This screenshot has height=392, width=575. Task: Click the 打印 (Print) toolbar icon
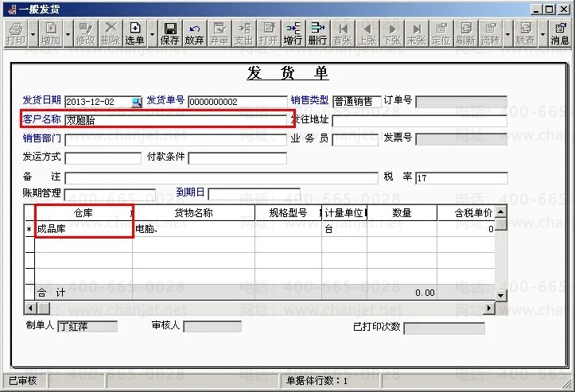tap(16, 33)
